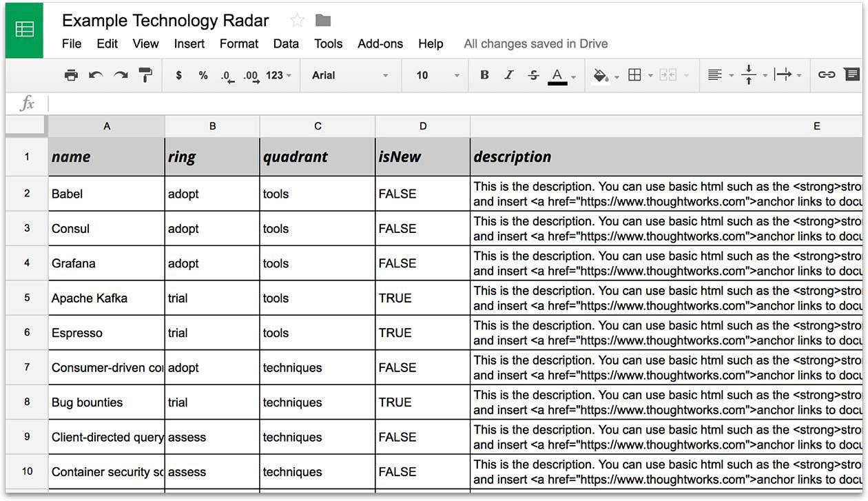The width and height of the screenshot is (868, 501).
Task: Select the Espresso cell
Action: pos(107,333)
